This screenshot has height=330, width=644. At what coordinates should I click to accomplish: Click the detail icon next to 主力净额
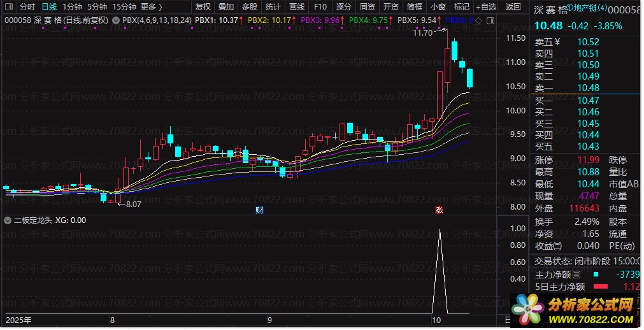click(x=576, y=275)
